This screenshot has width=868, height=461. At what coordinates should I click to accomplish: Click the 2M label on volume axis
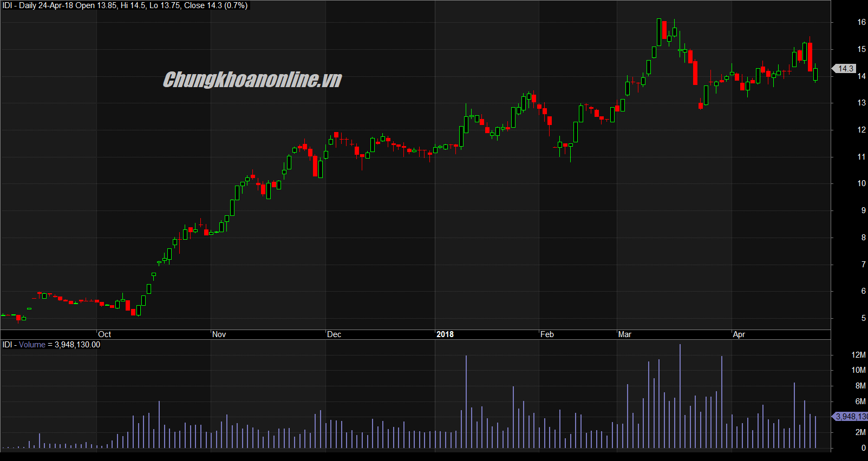pos(860,432)
